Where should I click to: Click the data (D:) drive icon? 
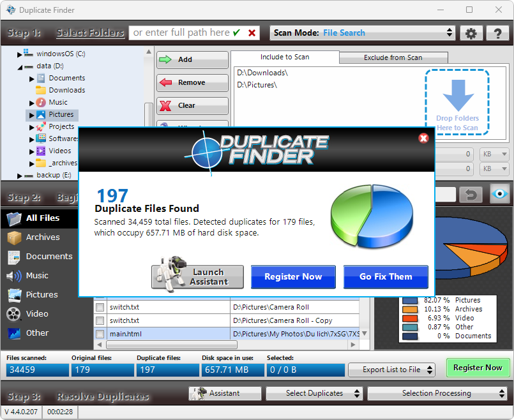coord(29,66)
